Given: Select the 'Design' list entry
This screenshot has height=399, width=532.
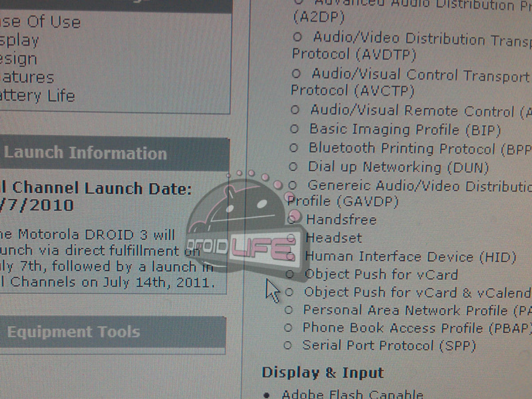Looking at the screenshot, I should [19, 59].
